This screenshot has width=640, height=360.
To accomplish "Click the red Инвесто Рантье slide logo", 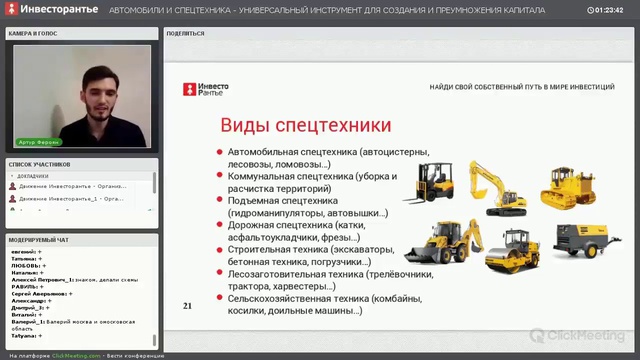I will tap(206, 89).
